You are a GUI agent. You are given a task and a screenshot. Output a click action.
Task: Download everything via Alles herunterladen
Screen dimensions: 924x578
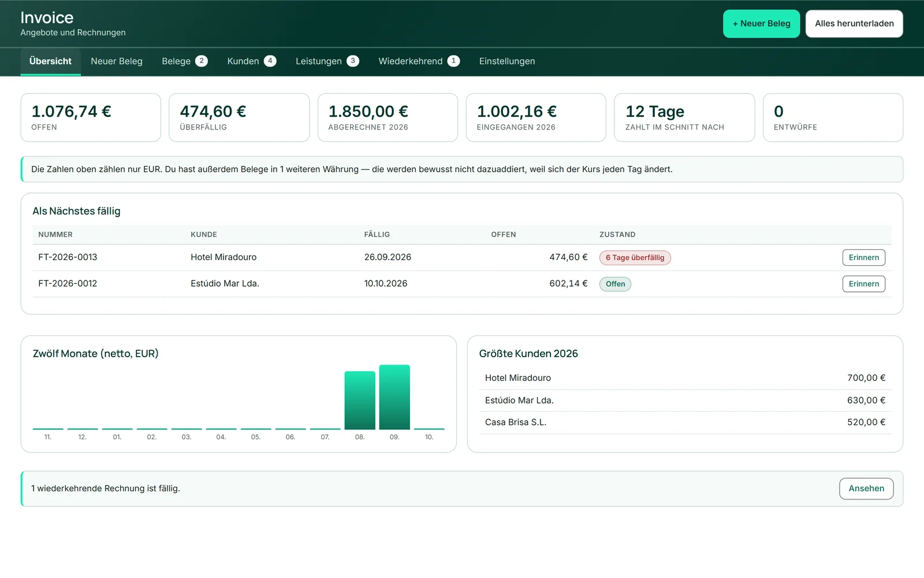[x=854, y=24]
